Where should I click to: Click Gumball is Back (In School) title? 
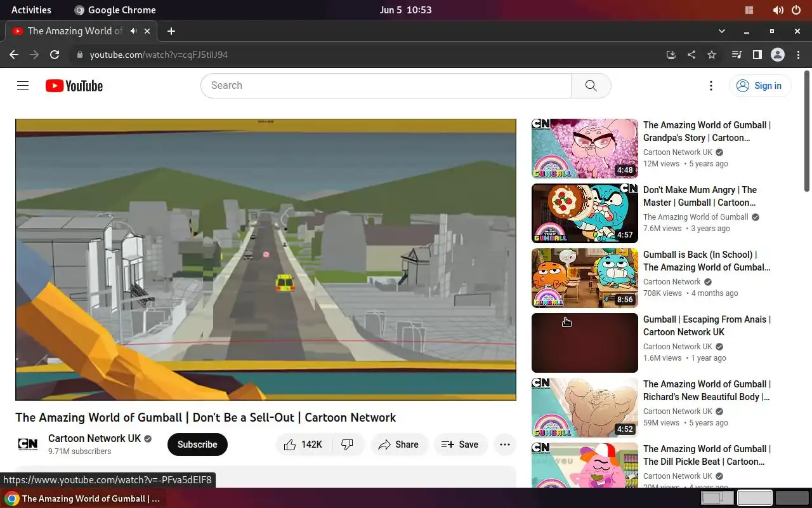pos(707,261)
